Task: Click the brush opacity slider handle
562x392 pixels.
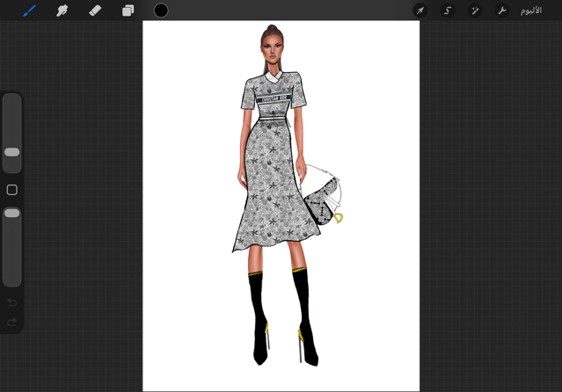Action: (12, 214)
